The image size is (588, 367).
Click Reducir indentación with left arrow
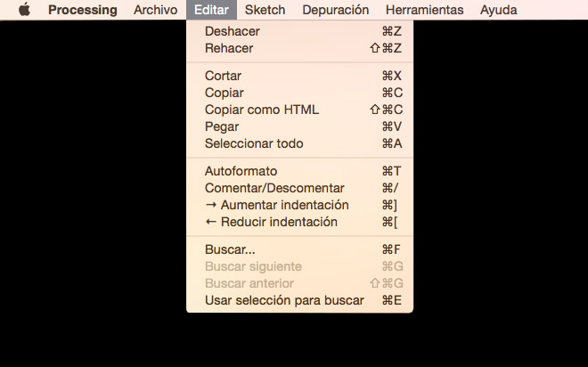[x=271, y=222]
